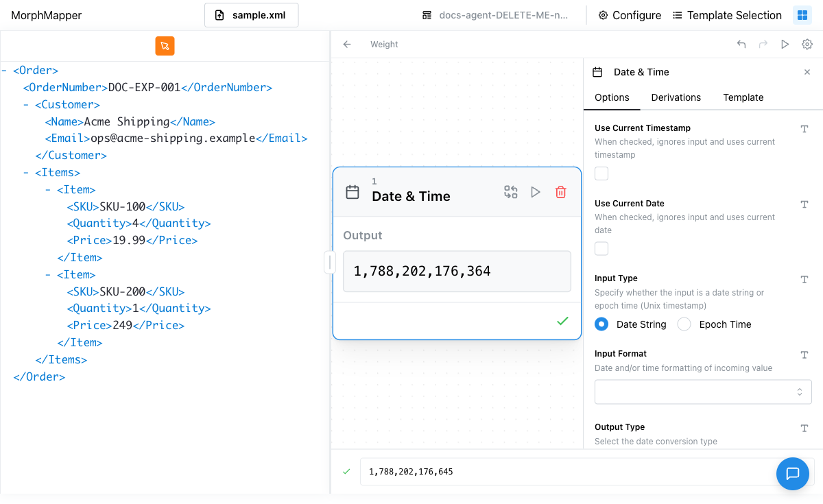
Task: Collapse the Items XML node
Action: (26, 172)
